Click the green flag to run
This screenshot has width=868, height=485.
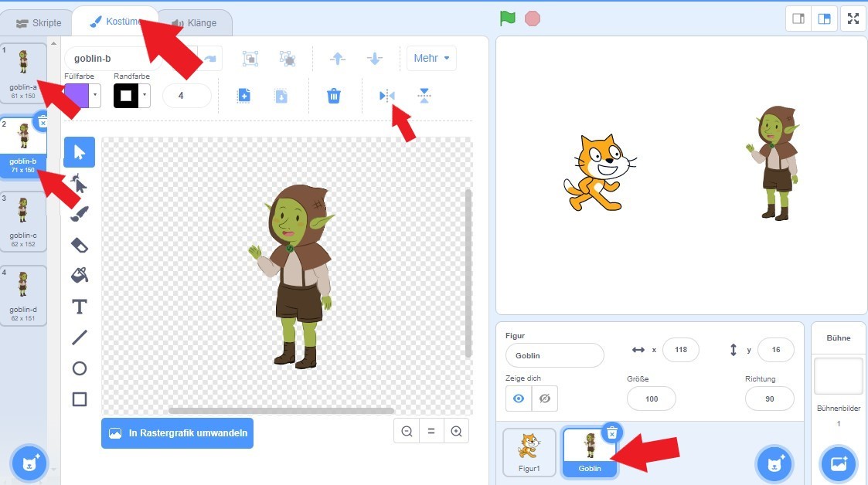point(507,19)
